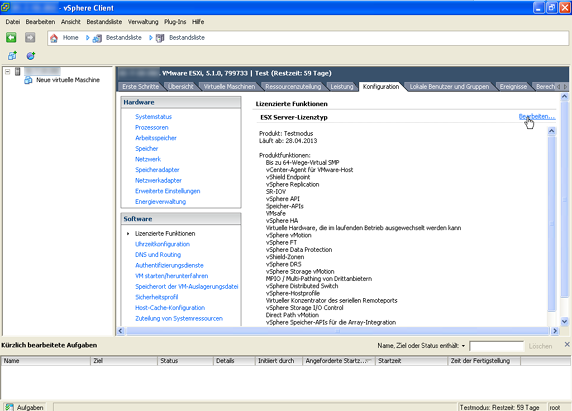This screenshot has height=411, width=572.
Task: Open the Netzwerk hardware link
Action: pyautogui.click(x=148, y=159)
